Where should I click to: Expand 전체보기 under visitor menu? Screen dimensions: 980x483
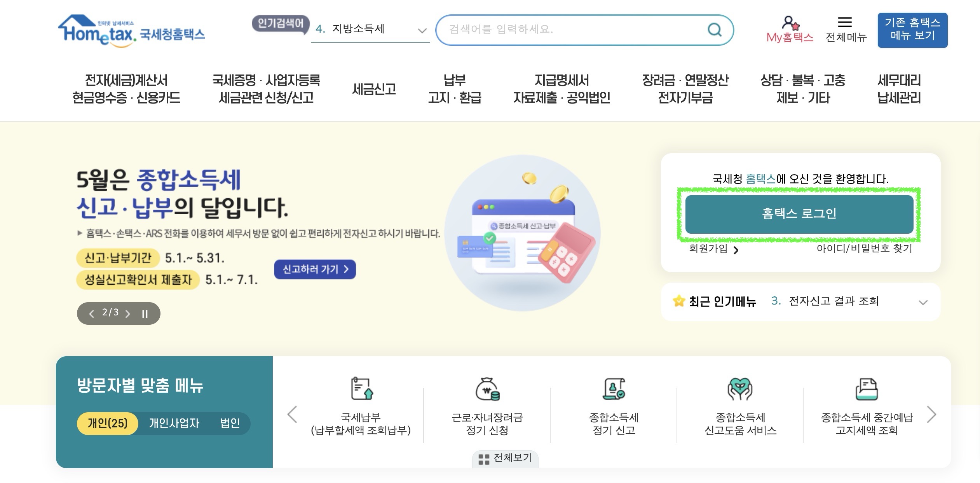pyautogui.click(x=505, y=458)
